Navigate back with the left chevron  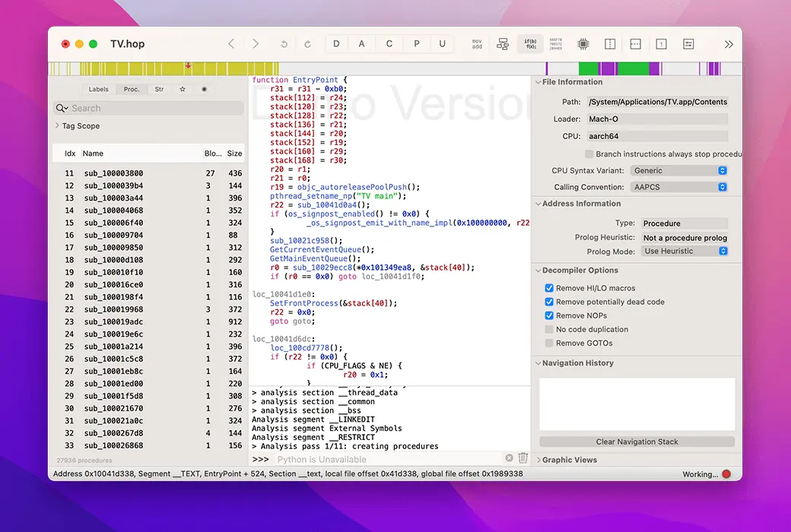(231, 44)
